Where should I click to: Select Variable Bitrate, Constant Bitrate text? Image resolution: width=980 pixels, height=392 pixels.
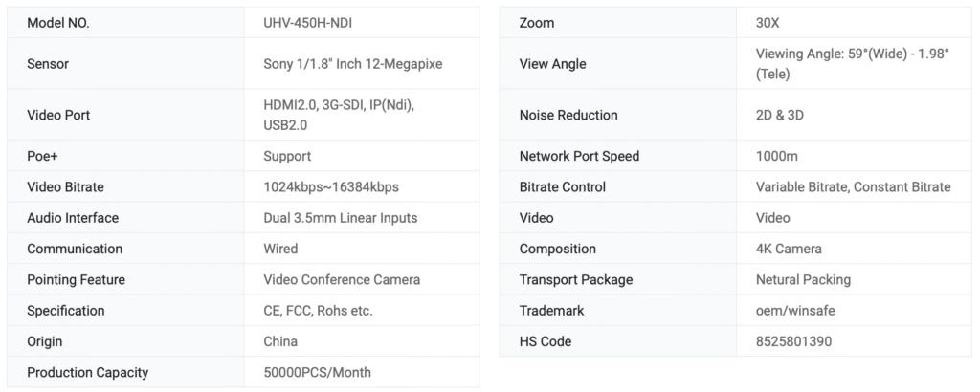click(x=853, y=186)
